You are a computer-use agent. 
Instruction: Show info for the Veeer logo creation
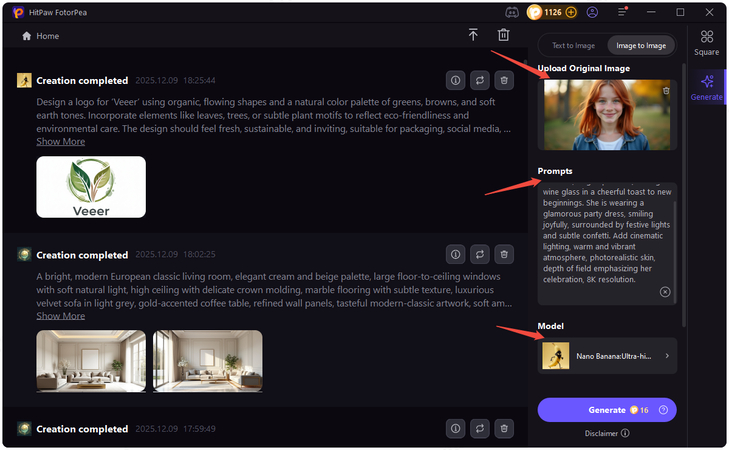pos(456,80)
